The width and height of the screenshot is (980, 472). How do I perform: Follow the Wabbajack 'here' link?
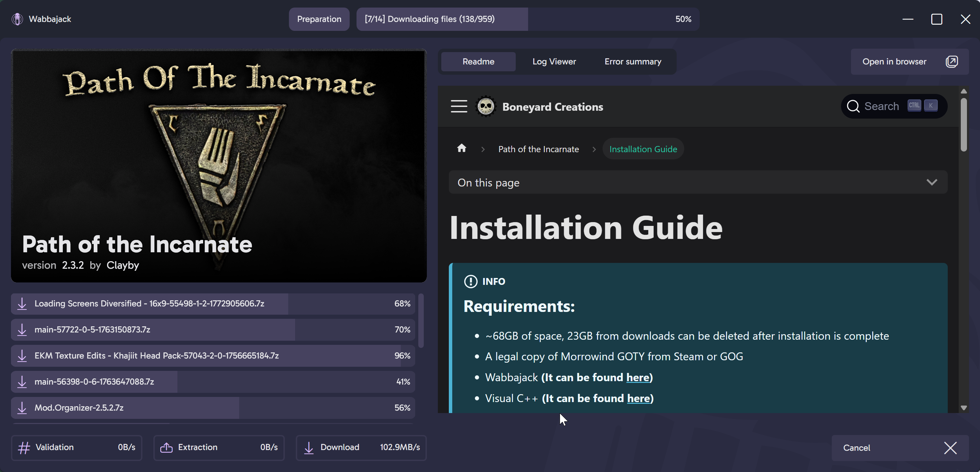[637, 377]
